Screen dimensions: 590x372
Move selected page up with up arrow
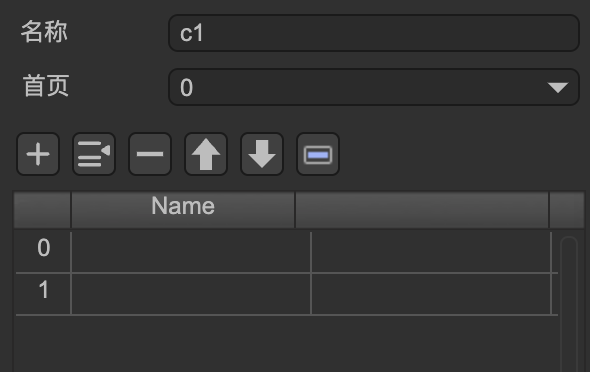pyautogui.click(x=206, y=154)
